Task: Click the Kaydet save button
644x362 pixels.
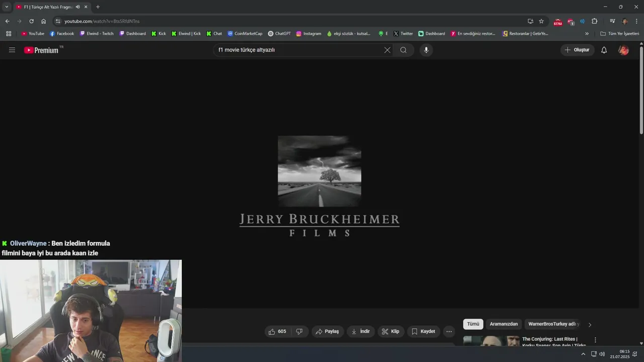Action: pyautogui.click(x=424, y=331)
